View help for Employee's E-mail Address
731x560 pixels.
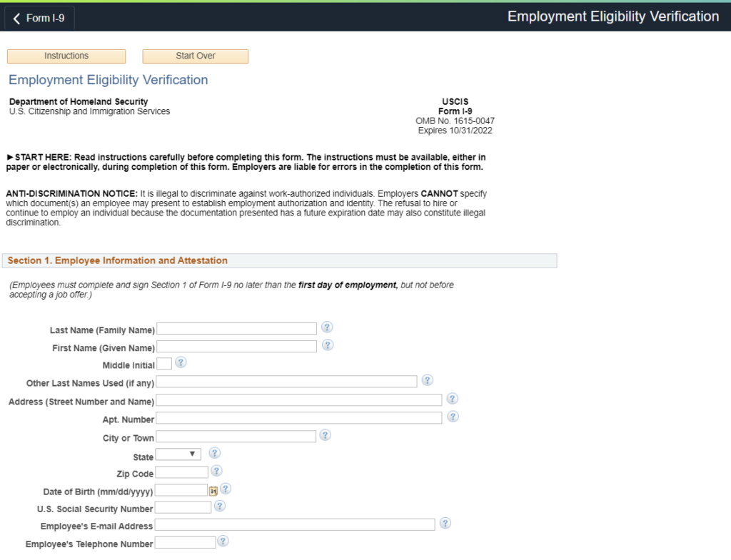pos(445,524)
